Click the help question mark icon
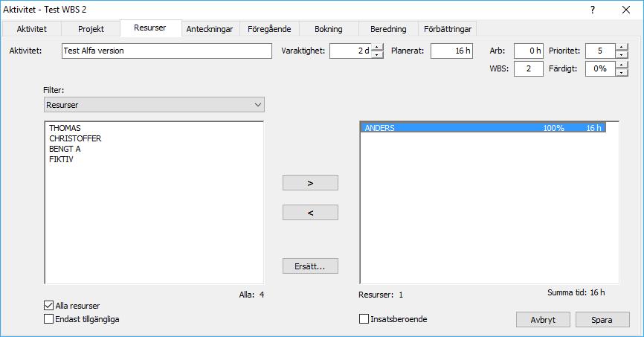The height and width of the screenshot is (337, 644). (593, 10)
